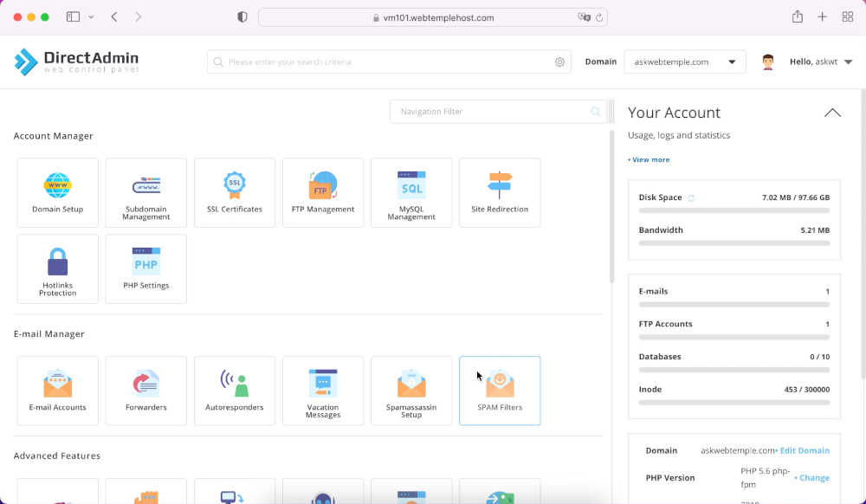Open Safari privacy shield report
This screenshot has height=504, width=866.
242,17
